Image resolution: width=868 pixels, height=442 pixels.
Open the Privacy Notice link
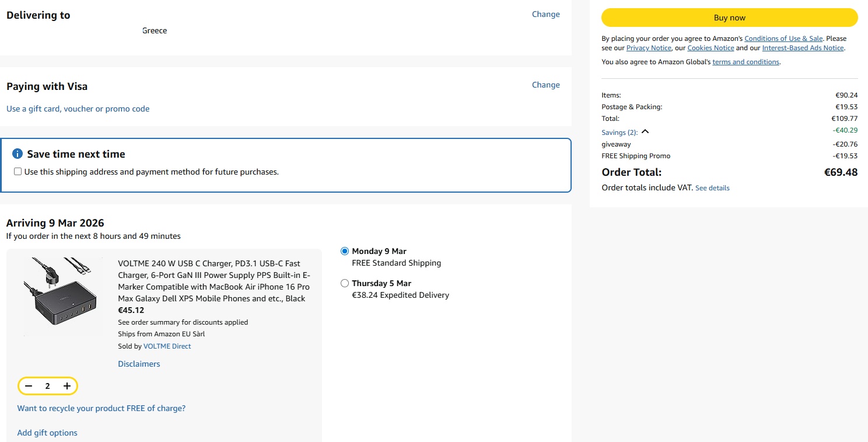[649, 48]
